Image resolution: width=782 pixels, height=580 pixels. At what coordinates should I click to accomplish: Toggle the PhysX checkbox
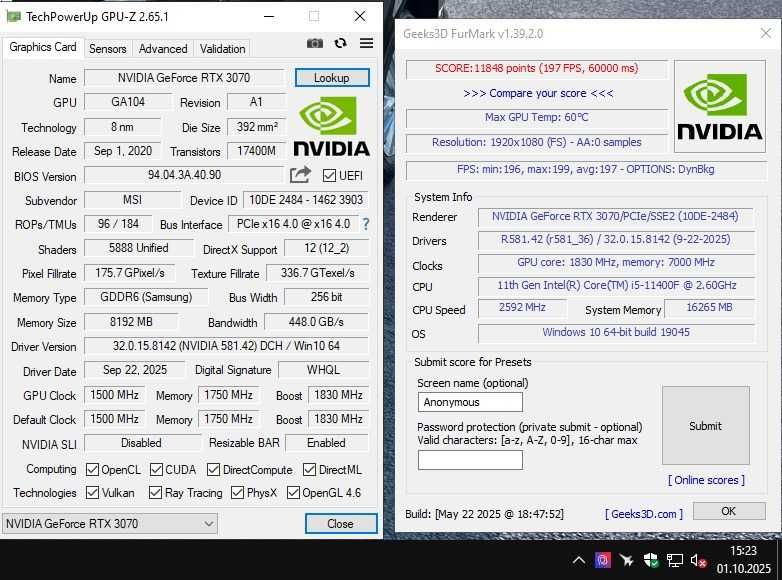click(237, 493)
